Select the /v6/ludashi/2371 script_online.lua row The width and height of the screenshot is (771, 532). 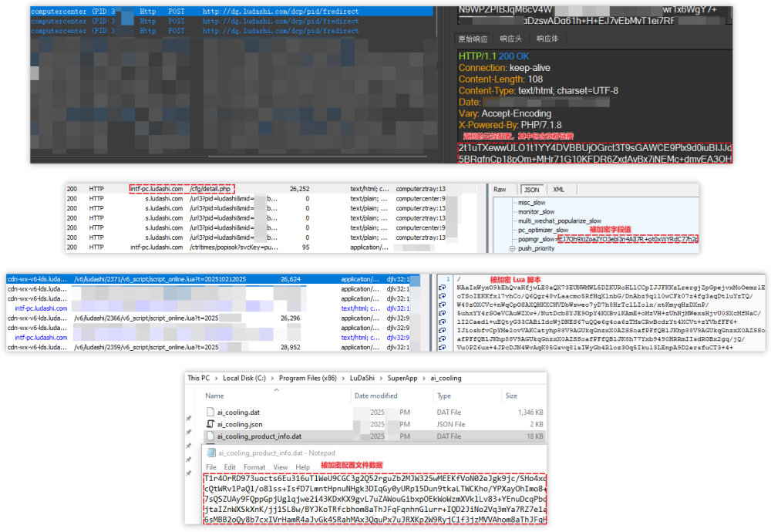[214, 279]
